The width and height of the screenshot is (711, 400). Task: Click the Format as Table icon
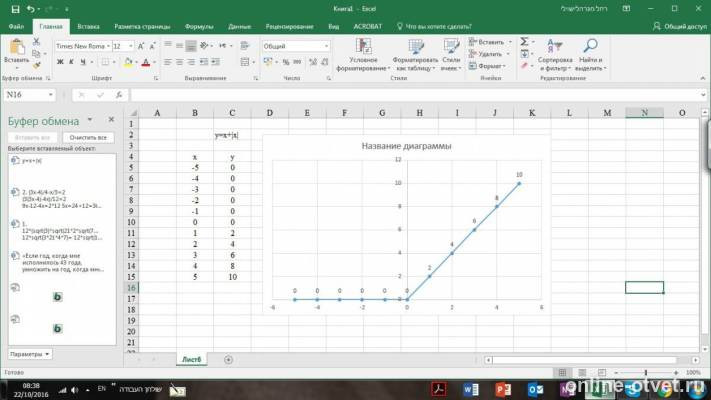(x=415, y=47)
